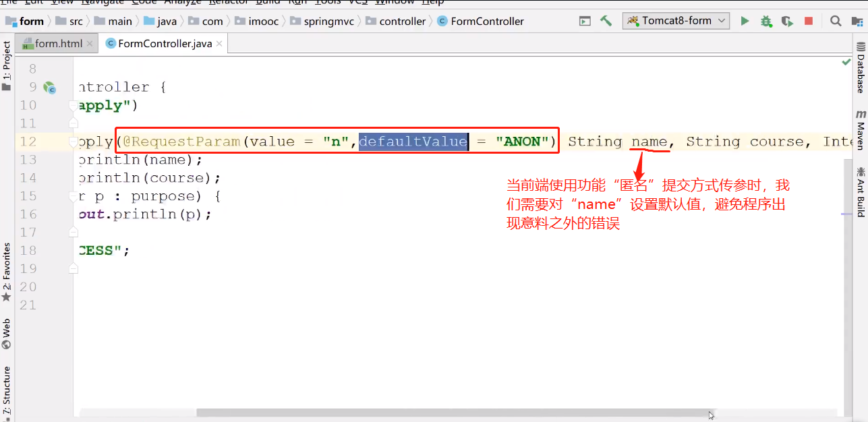
Task: Click the Debug bug icon
Action: (x=765, y=21)
